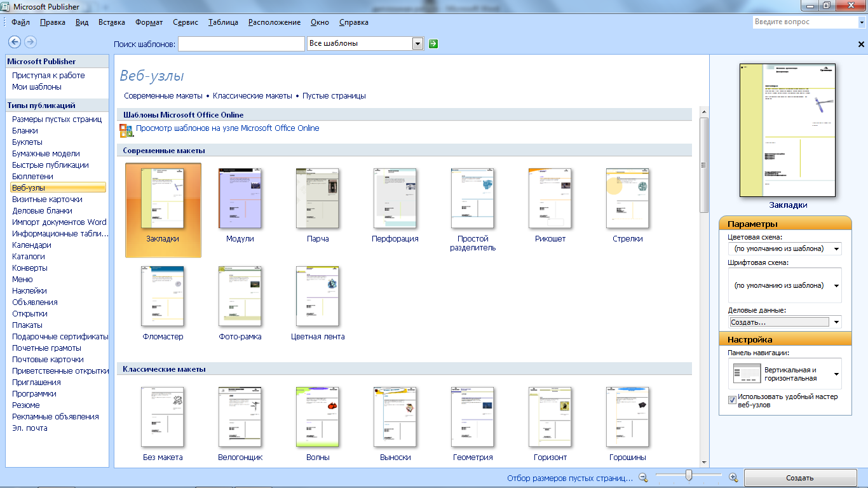Select 'Резюме' publication type
868x488 pixels.
(x=26, y=405)
